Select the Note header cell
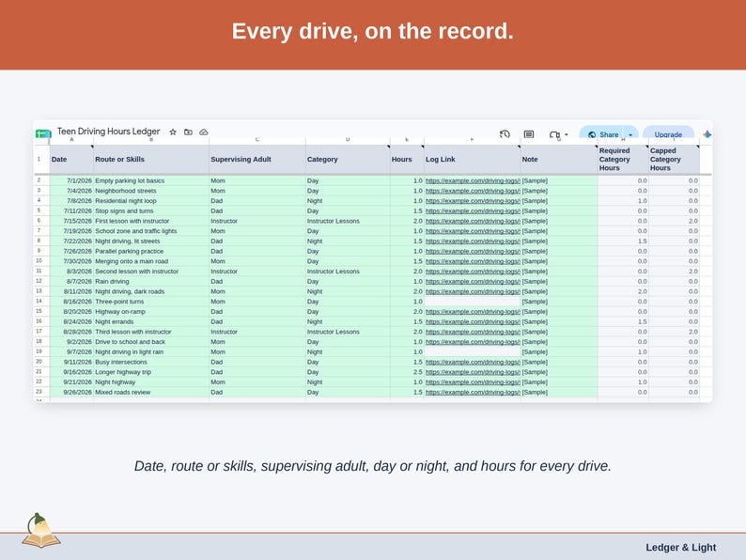Viewport: 746px width, 560px height. pyautogui.click(x=558, y=160)
